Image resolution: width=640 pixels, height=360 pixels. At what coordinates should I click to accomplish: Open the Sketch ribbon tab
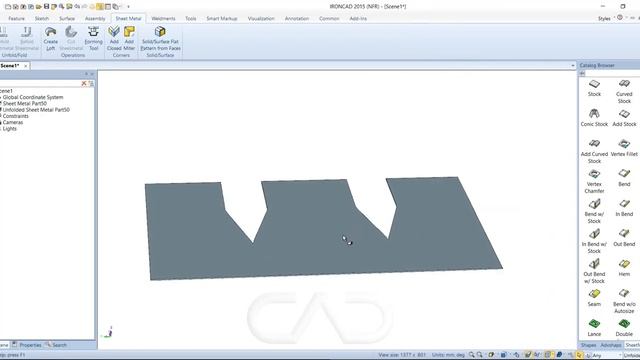tap(42, 18)
